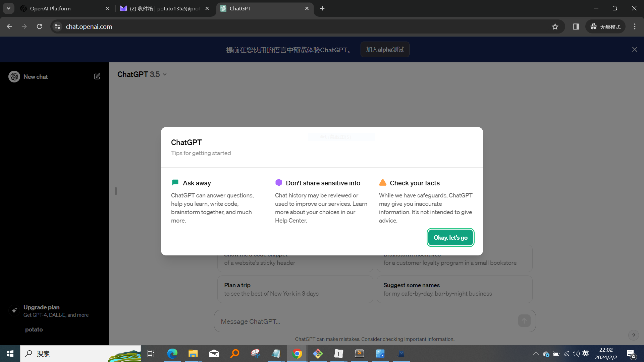Click the help question mark button

pos(633,335)
